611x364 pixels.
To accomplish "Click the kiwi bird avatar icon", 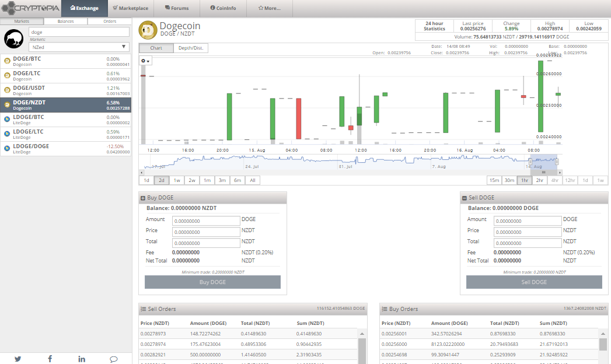I will click(13, 38).
